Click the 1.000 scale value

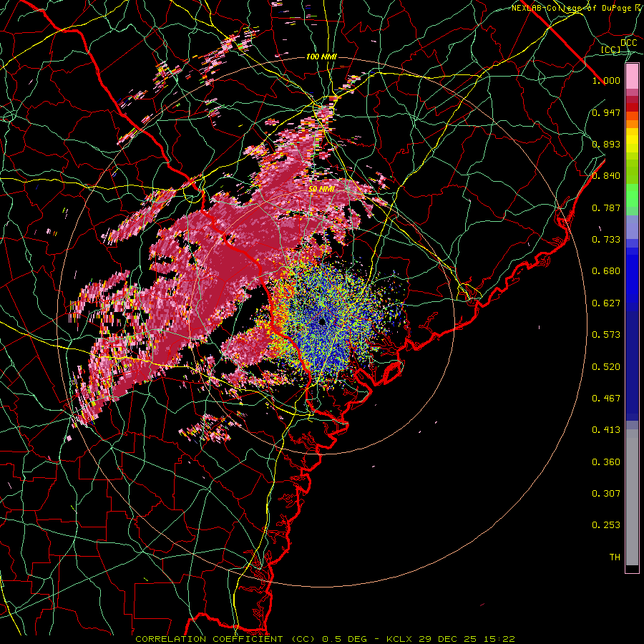tap(606, 80)
